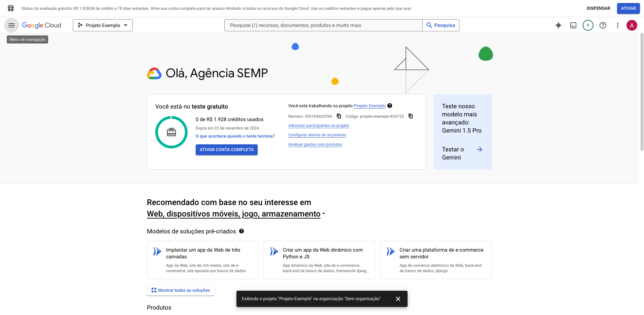Click ATIVAR CONTA COMPLETA button
Screen dimensions: 644x315
tap(227, 150)
